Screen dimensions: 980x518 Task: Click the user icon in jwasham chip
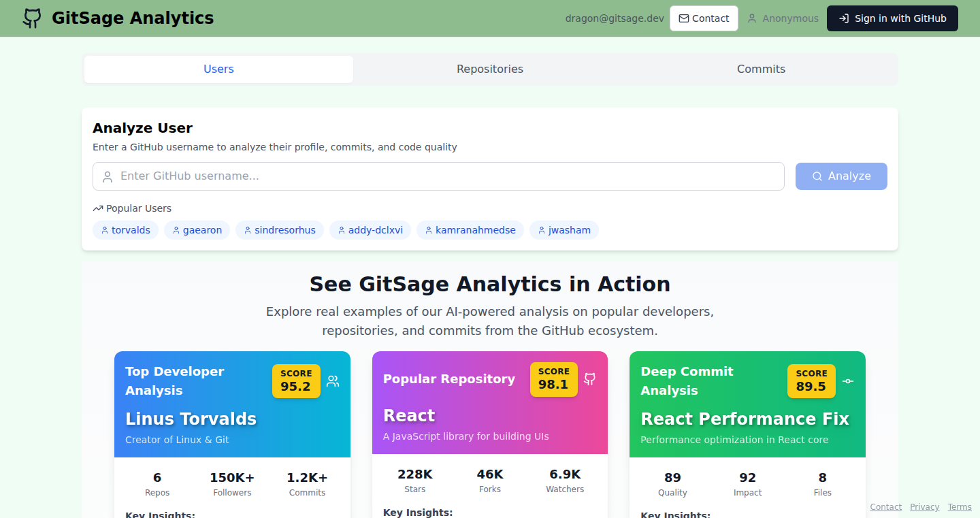click(x=542, y=230)
